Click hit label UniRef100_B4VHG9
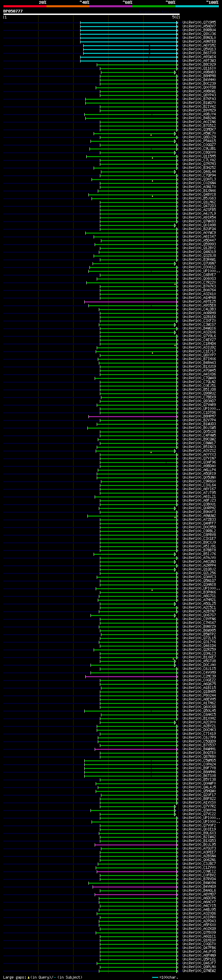 (x=199, y=887)
